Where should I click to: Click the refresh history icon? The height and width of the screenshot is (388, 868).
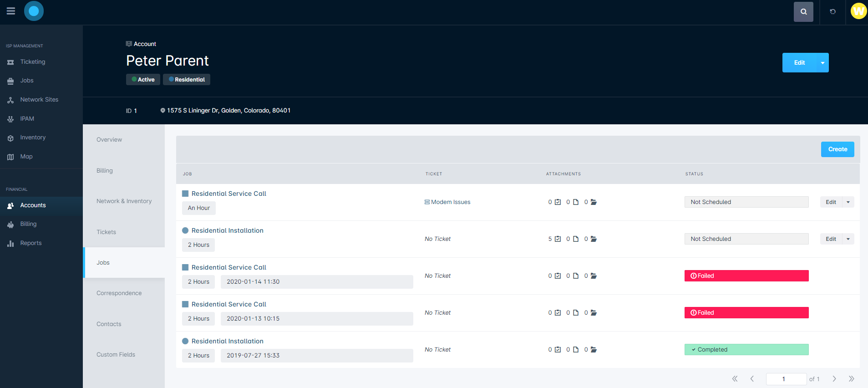pyautogui.click(x=832, y=12)
